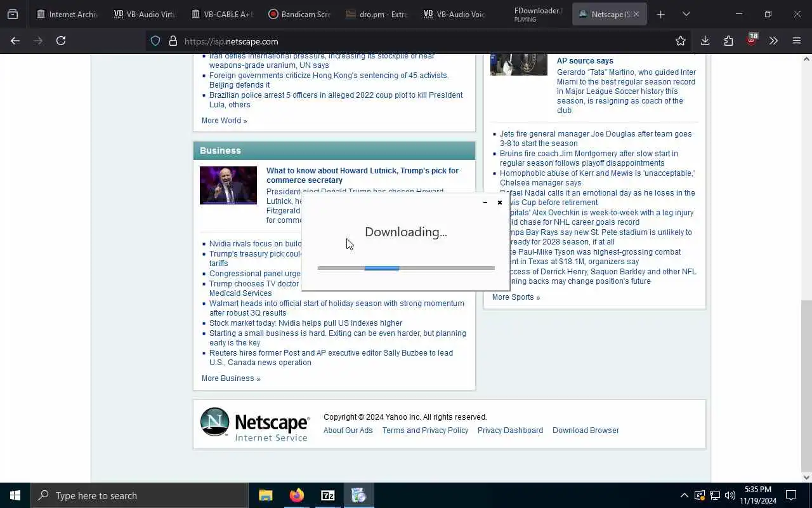
Task: Switch to VB-Audio Voice tab
Action: pos(455,14)
